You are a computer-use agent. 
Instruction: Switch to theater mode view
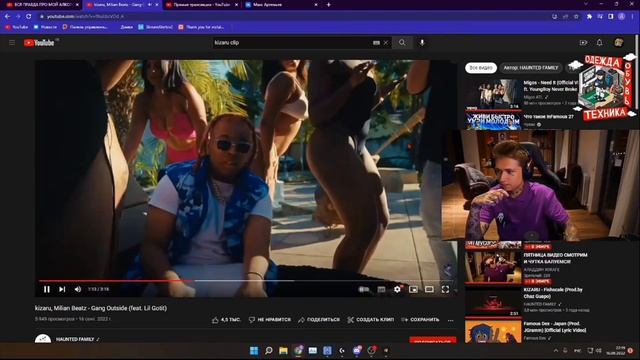click(429, 289)
